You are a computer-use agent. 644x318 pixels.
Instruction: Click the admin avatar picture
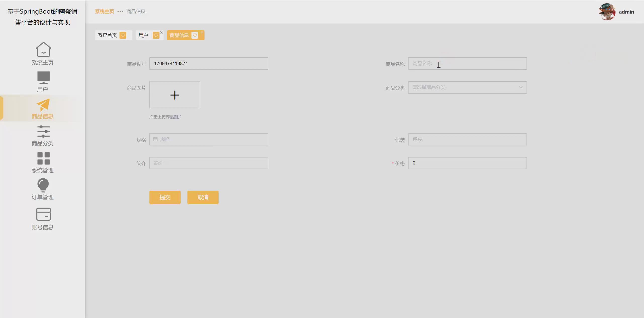(x=607, y=12)
